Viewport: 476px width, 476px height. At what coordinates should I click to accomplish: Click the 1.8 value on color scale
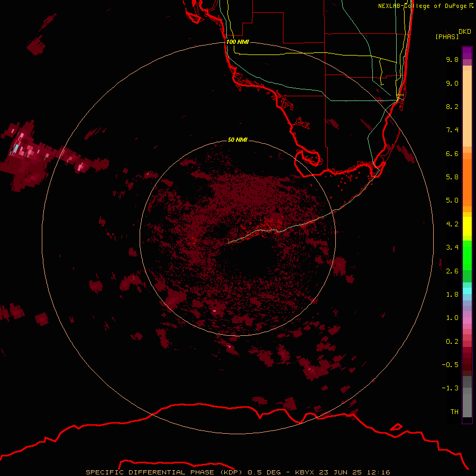tap(452, 295)
